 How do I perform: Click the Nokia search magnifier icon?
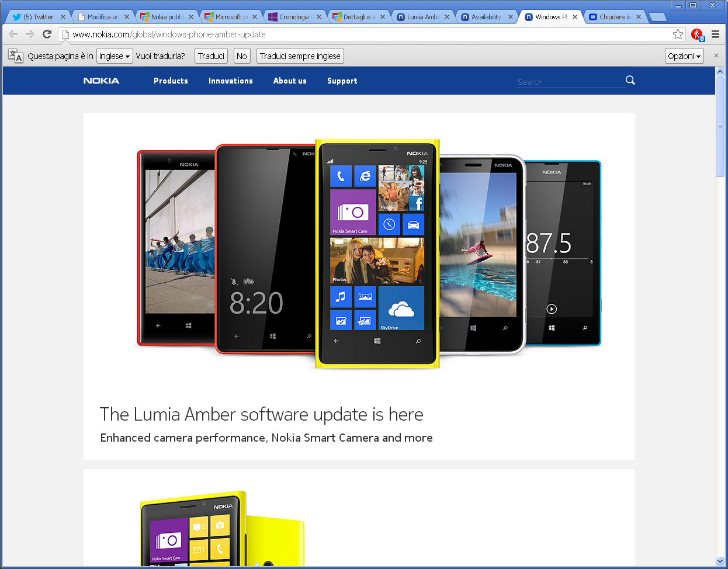(x=630, y=81)
